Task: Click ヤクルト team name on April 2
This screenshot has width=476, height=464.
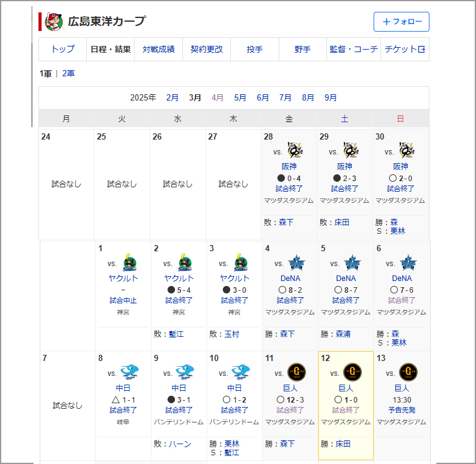Action: click(x=179, y=279)
